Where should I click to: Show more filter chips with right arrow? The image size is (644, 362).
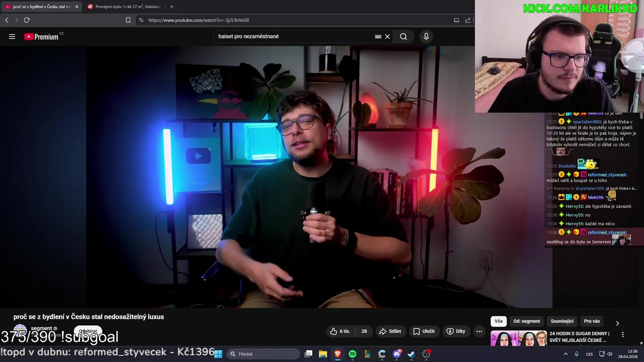coord(617,323)
